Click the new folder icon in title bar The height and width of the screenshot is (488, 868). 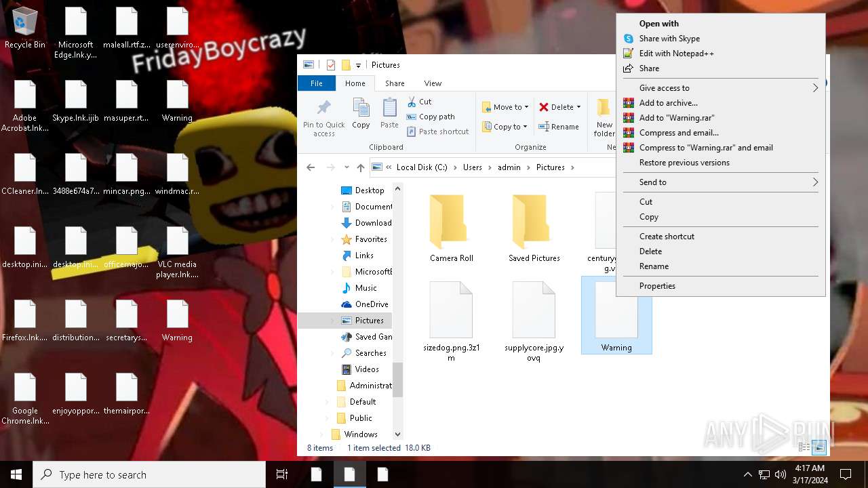[346, 65]
